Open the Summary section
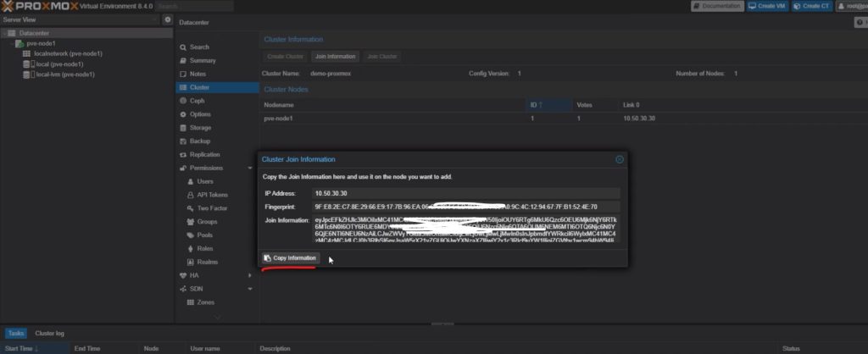This screenshot has height=354, width=868. tap(203, 60)
